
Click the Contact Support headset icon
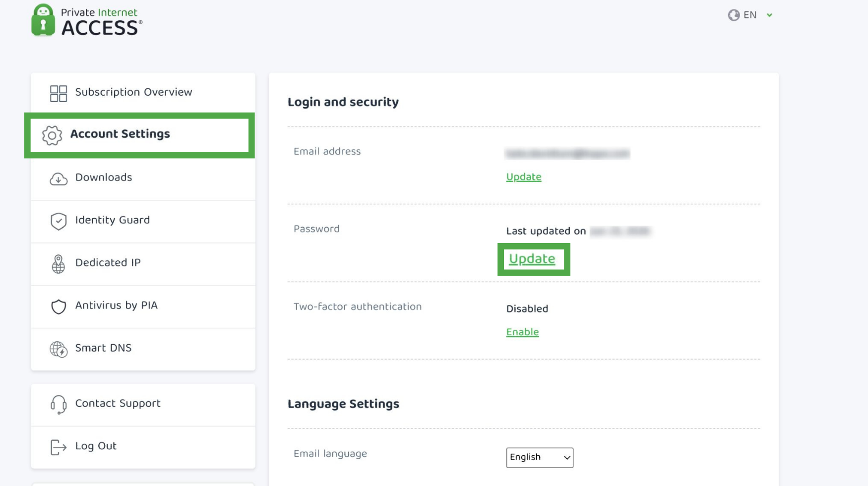pyautogui.click(x=59, y=405)
